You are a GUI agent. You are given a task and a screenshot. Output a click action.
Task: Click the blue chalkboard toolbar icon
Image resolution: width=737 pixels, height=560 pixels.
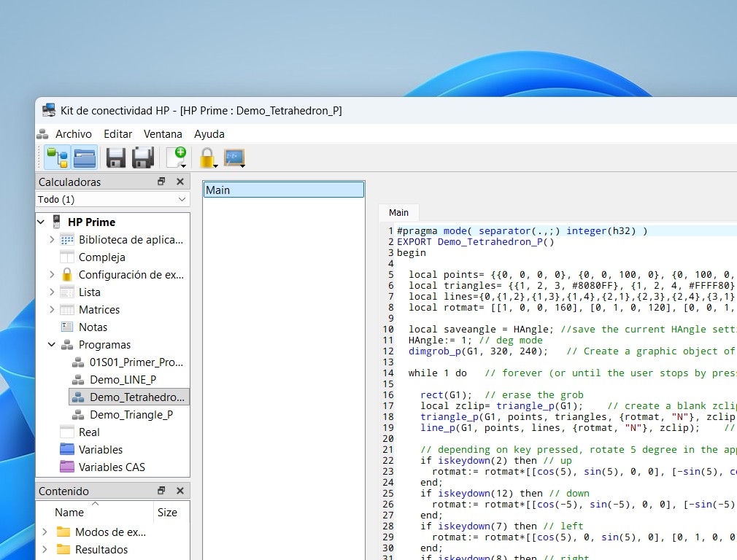coord(234,157)
